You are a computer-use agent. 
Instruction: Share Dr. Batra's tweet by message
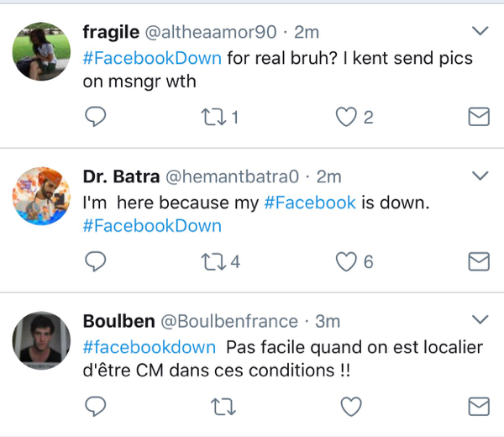(x=478, y=262)
